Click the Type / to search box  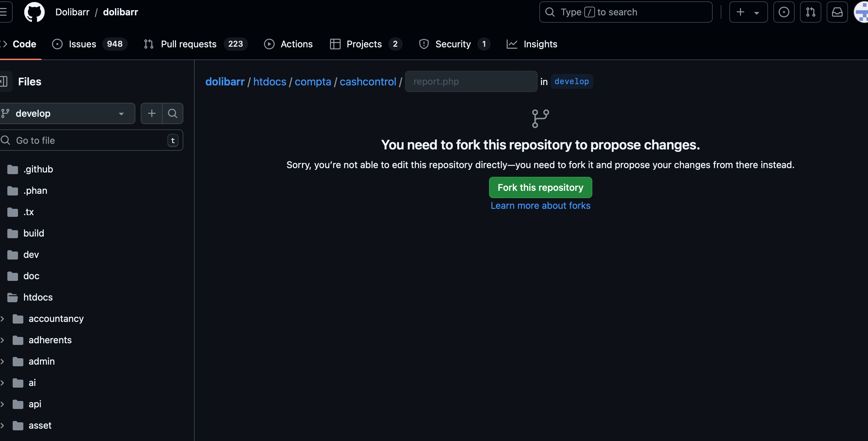pos(626,12)
